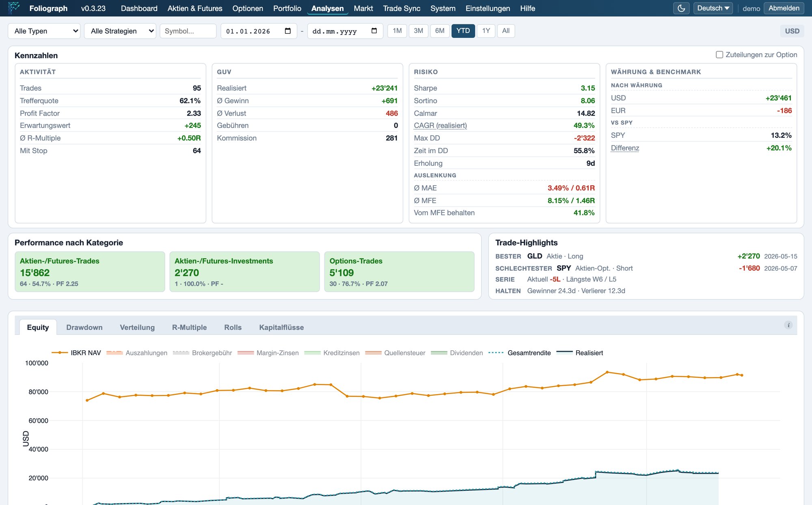Toggle Margin-Zinsen legend series
This screenshot has height=505, width=812.
pyautogui.click(x=268, y=353)
